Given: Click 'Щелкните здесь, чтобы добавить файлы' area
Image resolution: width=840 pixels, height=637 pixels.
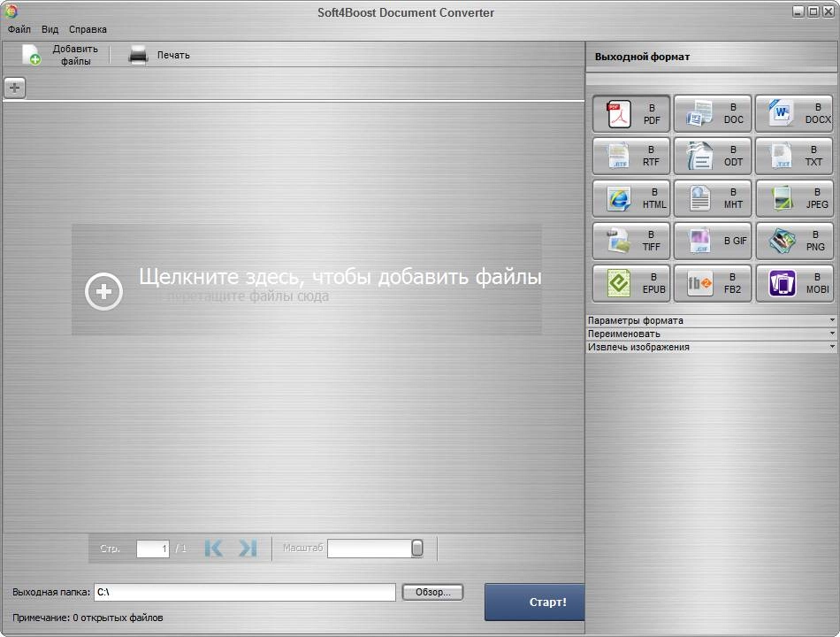Looking at the screenshot, I should pos(307,280).
